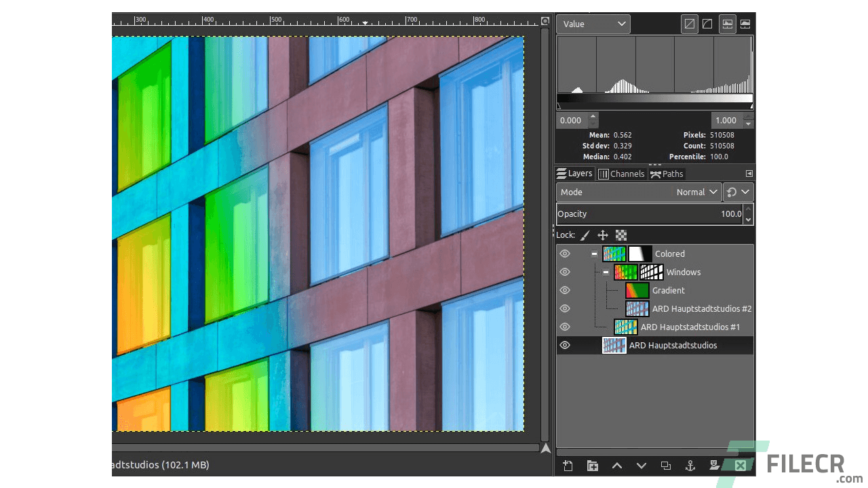Screen dimensions: 868x488
Task: Delete the selected layer
Action: 738,466
